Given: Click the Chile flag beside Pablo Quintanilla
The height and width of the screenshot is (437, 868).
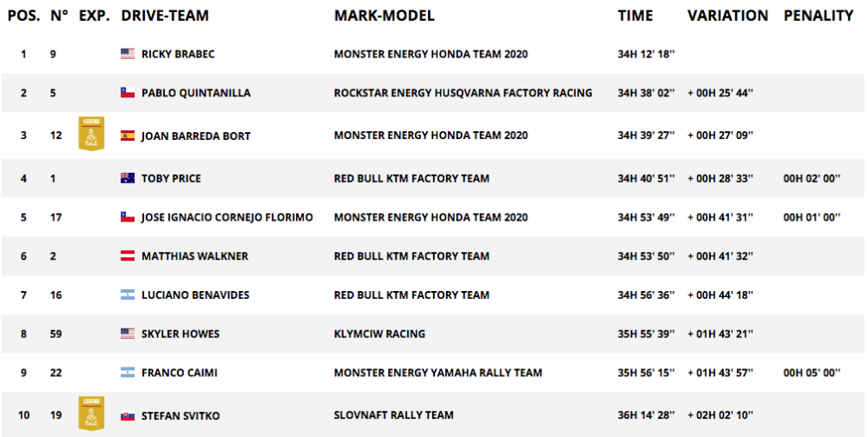Looking at the screenshot, I should pos(128,93).
